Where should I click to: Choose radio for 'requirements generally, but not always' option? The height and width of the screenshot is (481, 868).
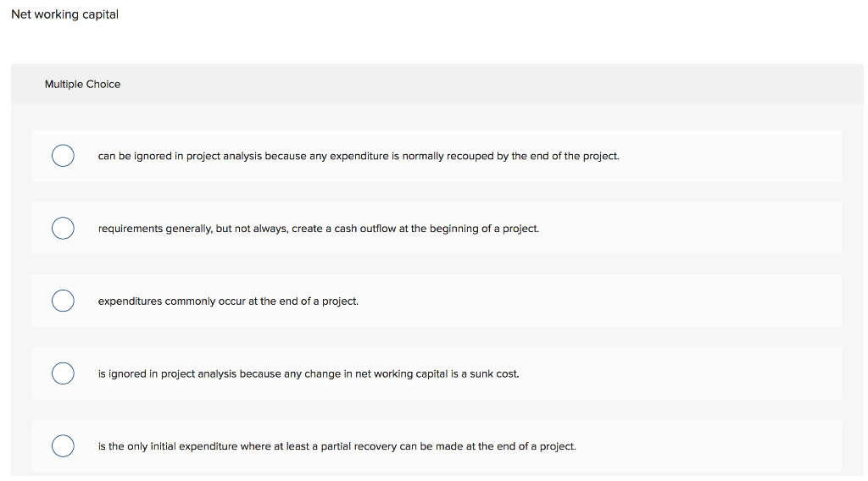pyautogui.click(x=63, y=229)
